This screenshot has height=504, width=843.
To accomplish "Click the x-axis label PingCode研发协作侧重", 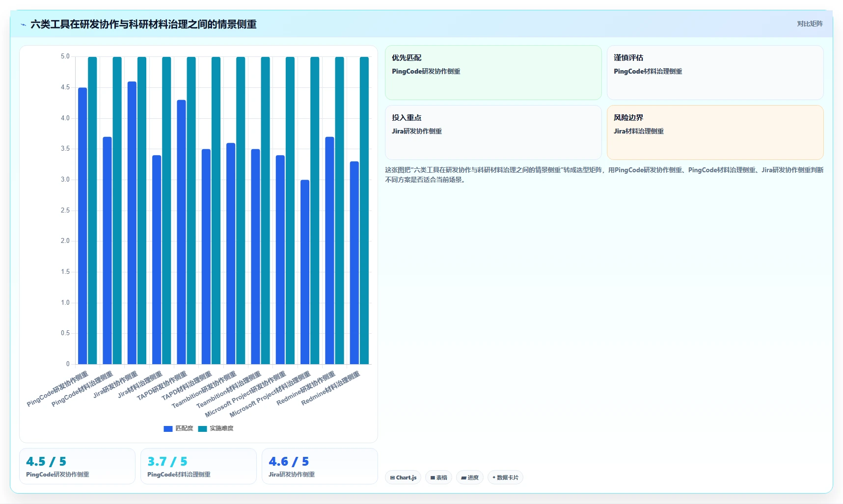I will click(x=57, y=389).
